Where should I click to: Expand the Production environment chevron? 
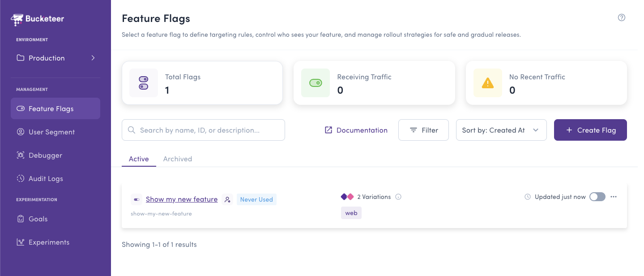click(93, 58)
